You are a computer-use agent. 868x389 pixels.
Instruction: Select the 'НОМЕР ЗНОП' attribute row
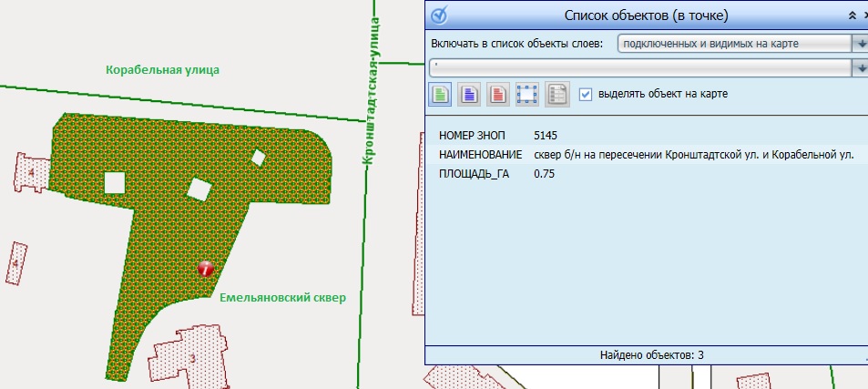(471, 136)
